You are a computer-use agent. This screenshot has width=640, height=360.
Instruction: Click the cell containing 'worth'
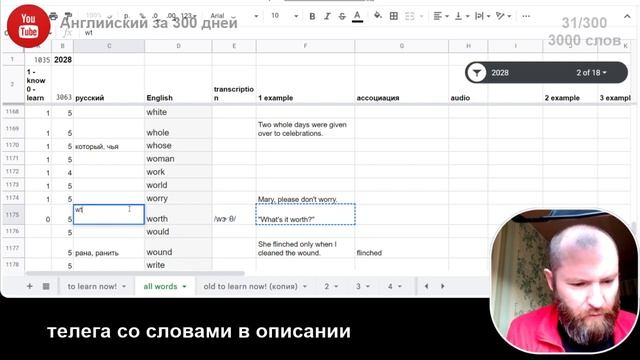pyautogui.click(x=178, y=215)
